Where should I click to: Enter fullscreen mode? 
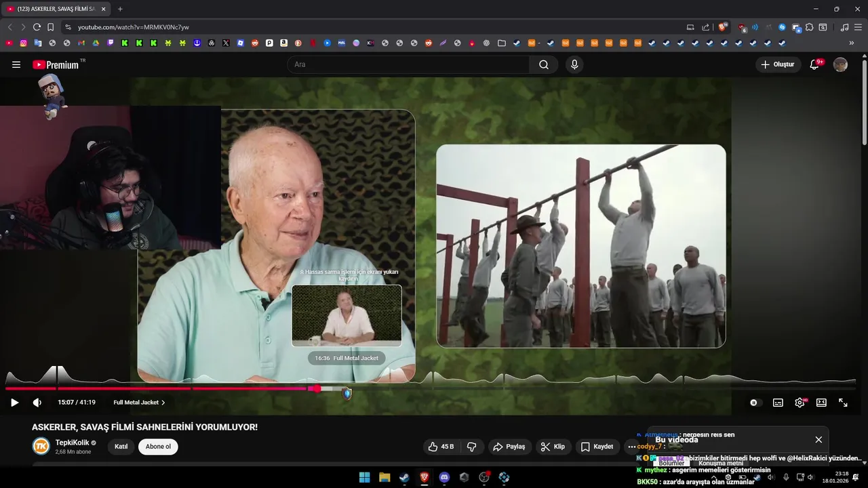pyautogui.click(x=843, y=403)
